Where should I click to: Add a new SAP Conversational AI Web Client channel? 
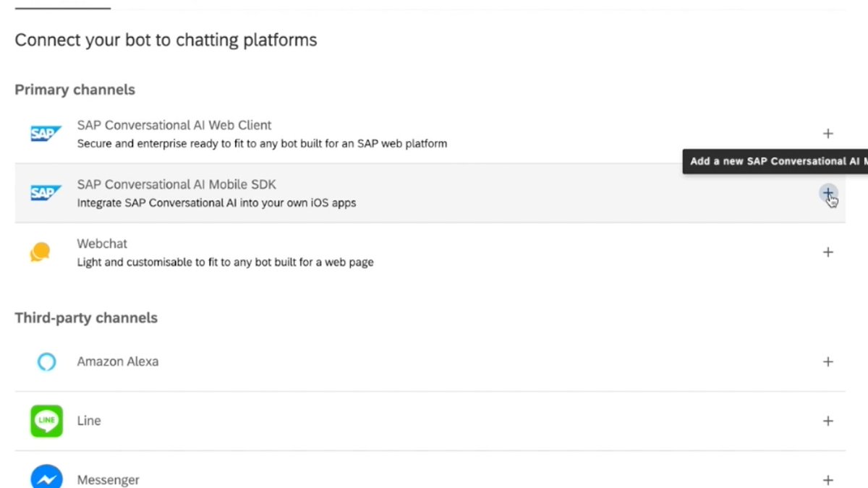click(x=828, y=133)
